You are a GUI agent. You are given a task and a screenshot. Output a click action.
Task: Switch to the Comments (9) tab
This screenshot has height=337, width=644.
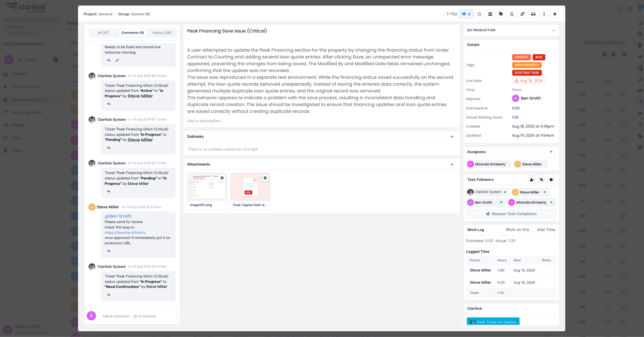133,33
